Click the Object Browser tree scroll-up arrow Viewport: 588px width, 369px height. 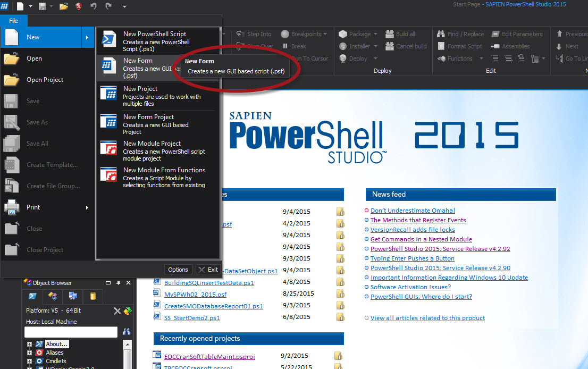[x=128, y=344]
